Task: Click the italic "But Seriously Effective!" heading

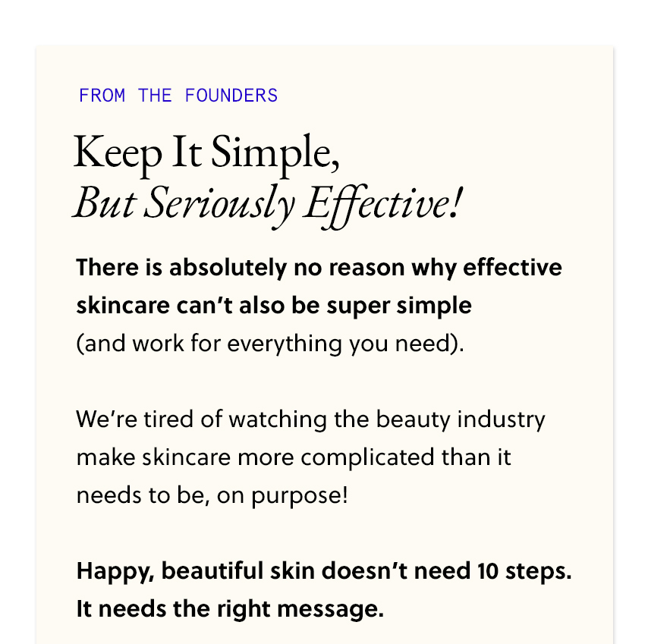Action: pos(267,203)
